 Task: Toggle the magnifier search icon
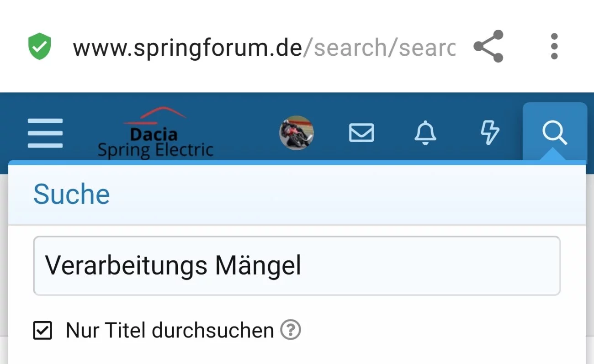coord(554,133)
